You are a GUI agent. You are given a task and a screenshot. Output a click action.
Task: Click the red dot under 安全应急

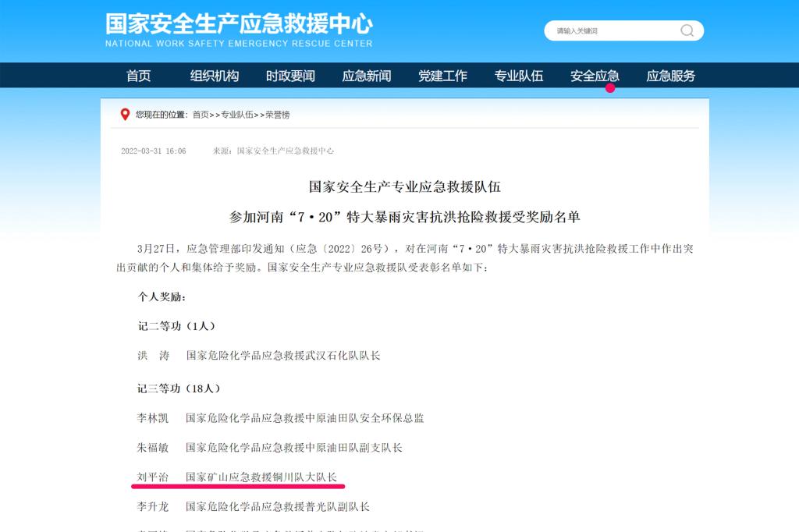(x=610, y=88)
